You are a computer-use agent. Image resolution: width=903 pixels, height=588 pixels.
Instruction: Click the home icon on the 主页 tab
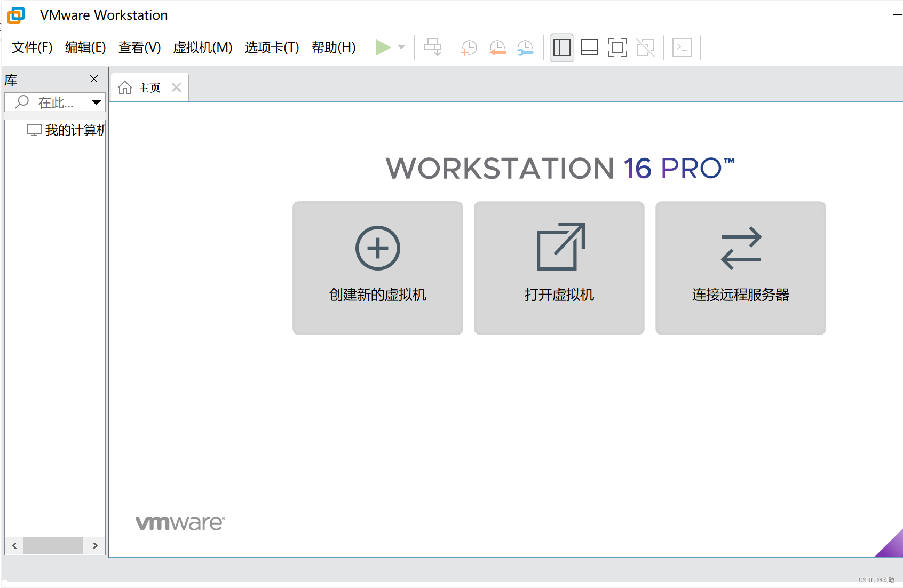point(125,87)
